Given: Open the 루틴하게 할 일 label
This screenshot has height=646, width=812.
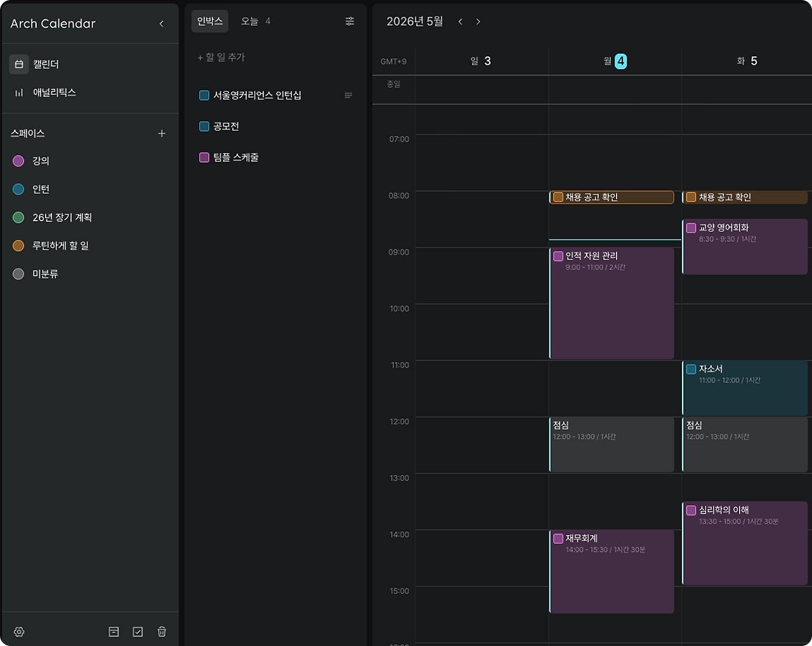Looking at the screenshot, I should click(x=61, y=245).
